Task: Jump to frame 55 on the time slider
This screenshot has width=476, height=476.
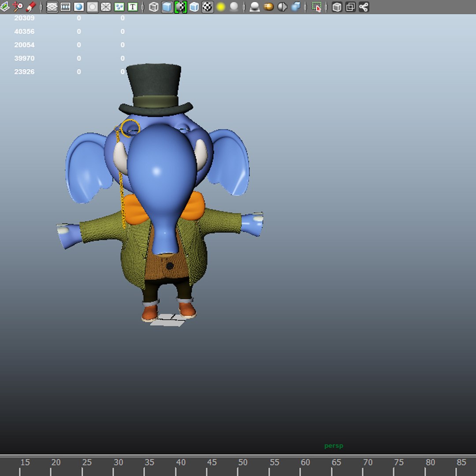Action: point(275,462)
